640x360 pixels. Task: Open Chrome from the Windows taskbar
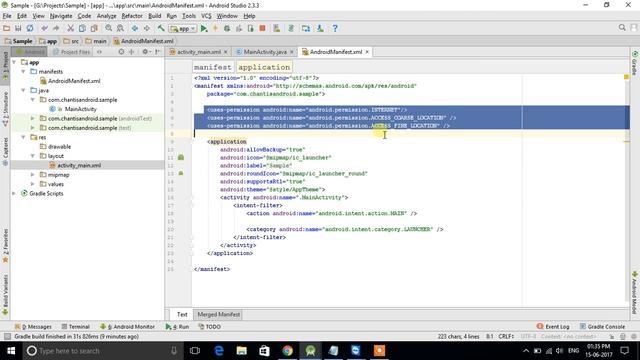coord(287,351)
